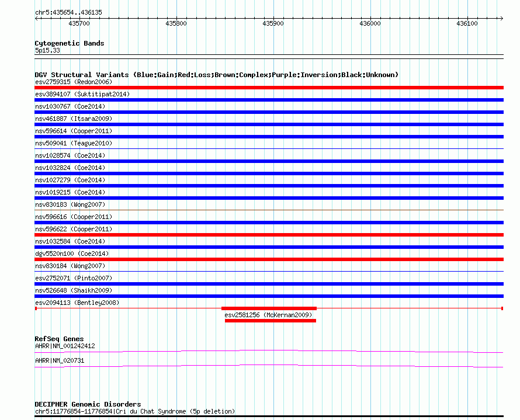
Task: Select the nsv1027279 (Coe2014) label
Action: tap(70, 180)
